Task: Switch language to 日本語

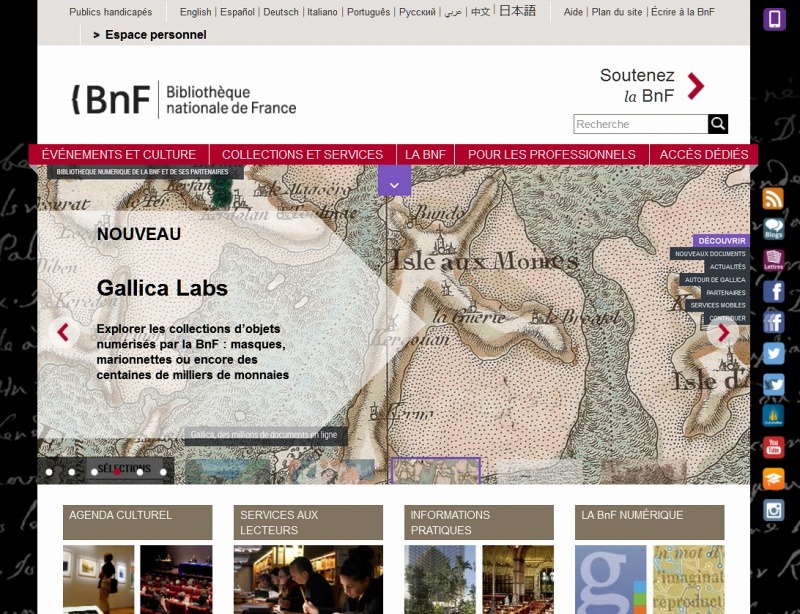Action: (x=517, y=11)
